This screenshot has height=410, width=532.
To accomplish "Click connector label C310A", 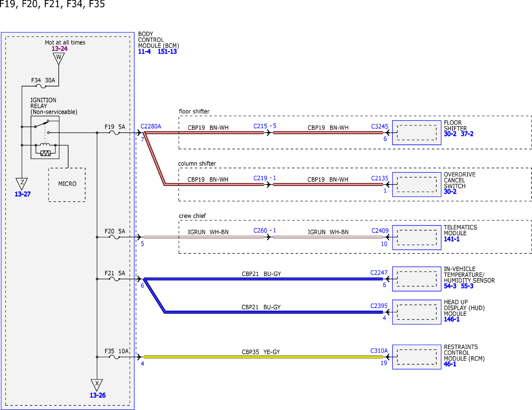I will point(379,351).
